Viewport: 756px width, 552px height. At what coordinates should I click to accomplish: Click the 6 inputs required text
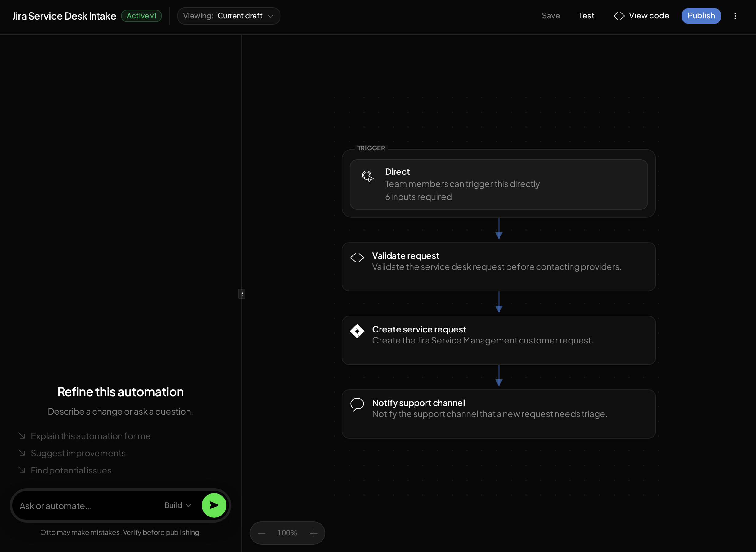pos(418,197)
